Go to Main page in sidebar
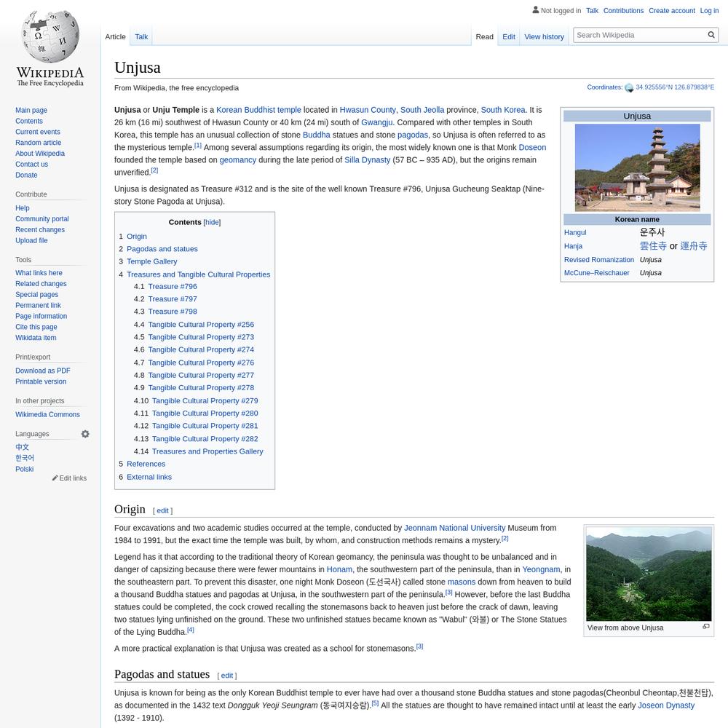Viewport: 728px width, 728px height. 31,110
